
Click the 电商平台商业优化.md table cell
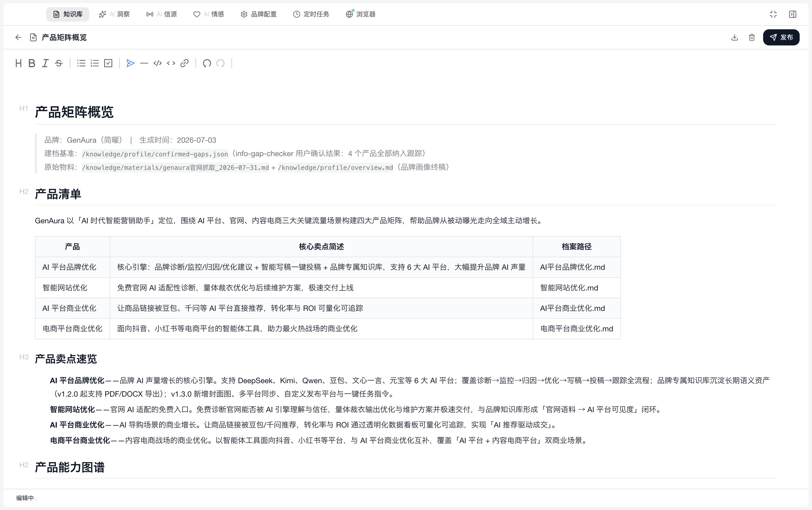pyautogui.click(x=577, y=329)
